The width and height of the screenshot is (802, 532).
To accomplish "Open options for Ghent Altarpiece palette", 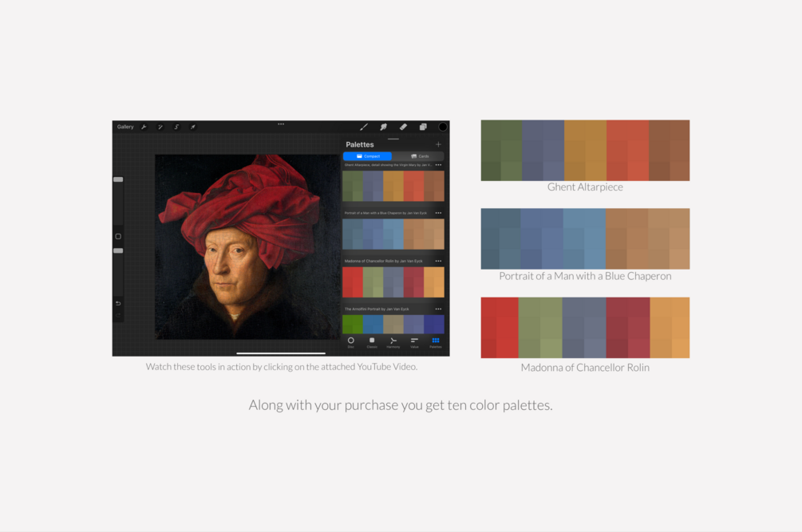I will [438, 165].
